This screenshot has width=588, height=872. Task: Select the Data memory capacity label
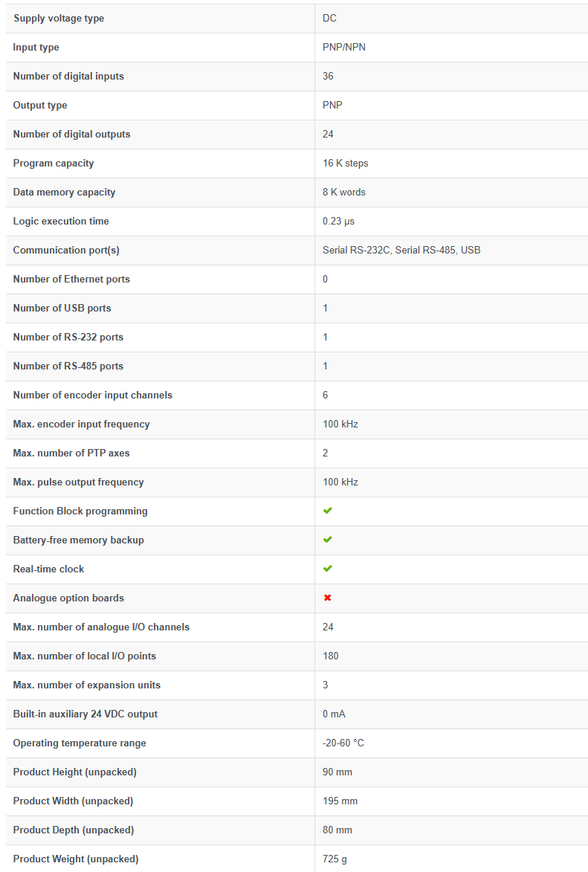(x=64, y=192)
